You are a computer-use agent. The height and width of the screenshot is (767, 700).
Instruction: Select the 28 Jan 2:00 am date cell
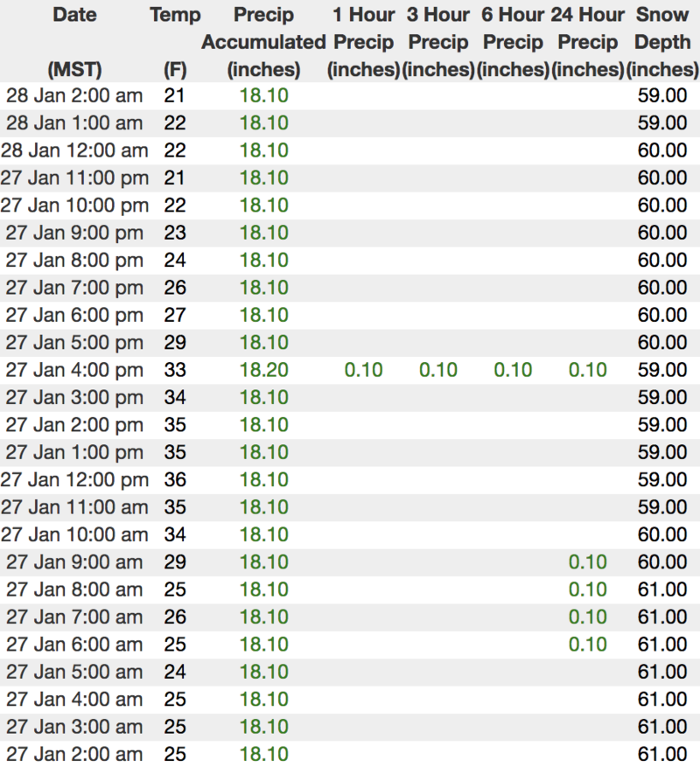tap(74, 95)
